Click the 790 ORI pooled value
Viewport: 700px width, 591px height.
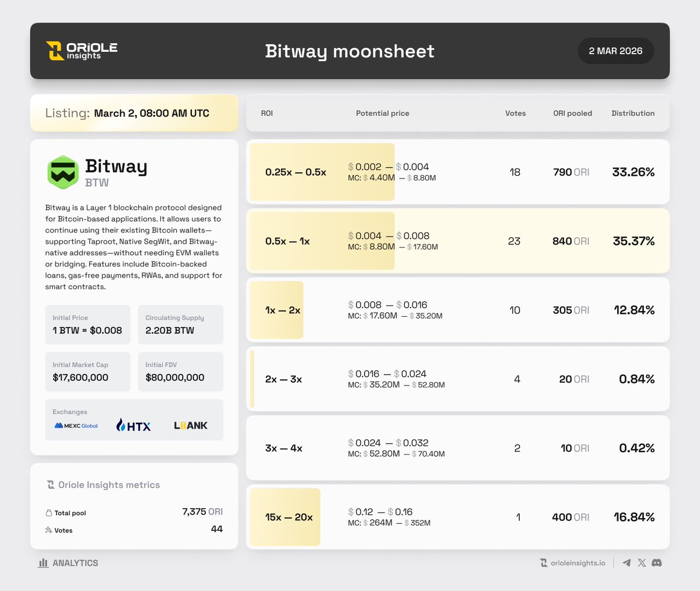click(571, 172)
